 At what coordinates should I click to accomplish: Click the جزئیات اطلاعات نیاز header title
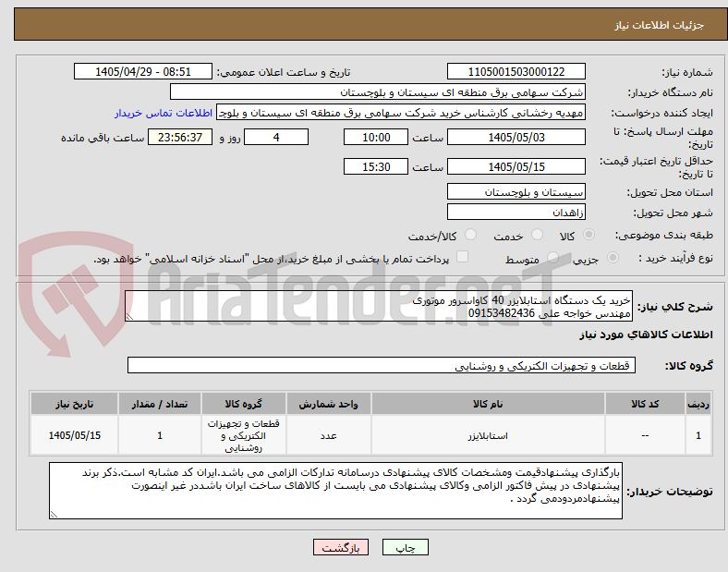(659, 25)
